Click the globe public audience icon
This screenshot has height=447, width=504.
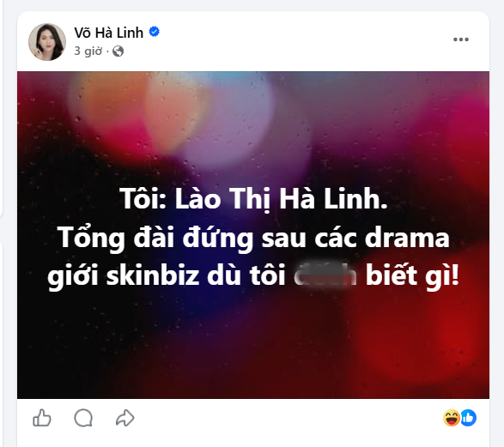tap(118, 51)
